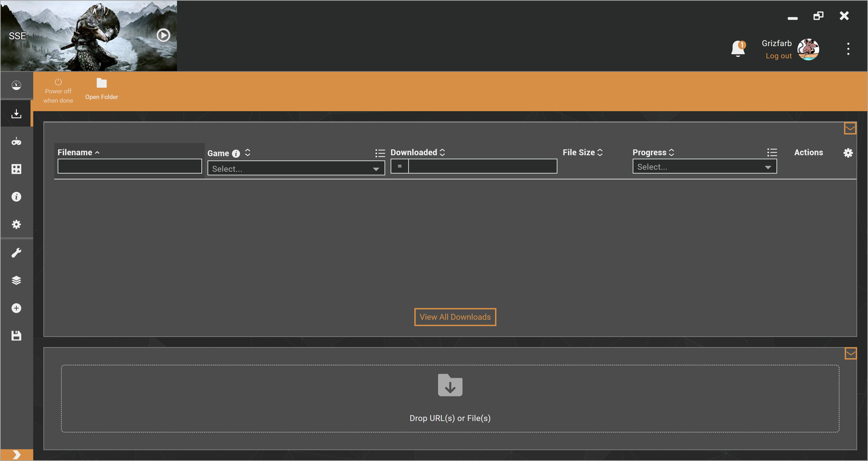Click the Settings gear sidebar icon
The image size is (868, 461).
point(16,224)
